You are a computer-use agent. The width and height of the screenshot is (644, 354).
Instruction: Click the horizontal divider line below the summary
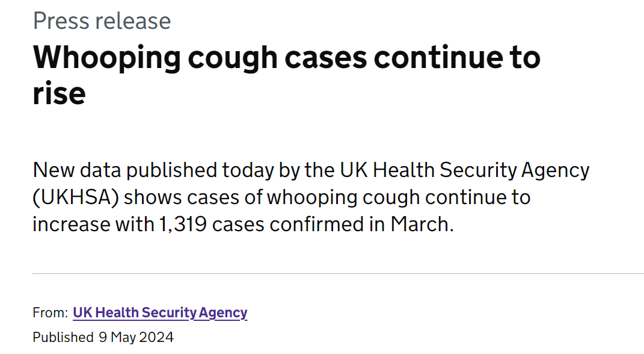click(x=338, y=274)
